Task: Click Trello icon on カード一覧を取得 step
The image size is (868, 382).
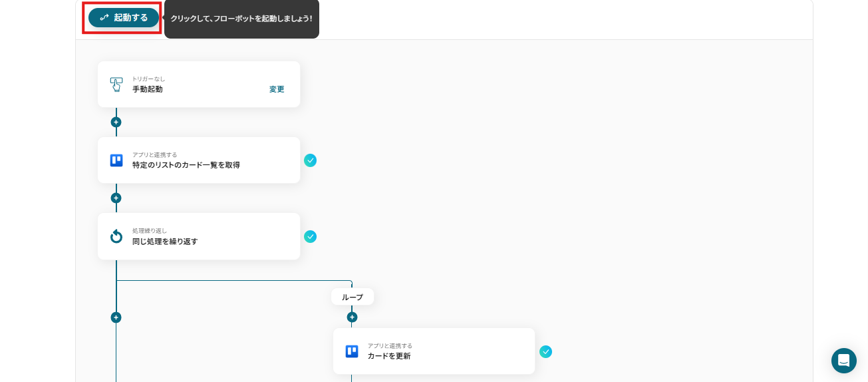Action: click(x=116, y=160)
